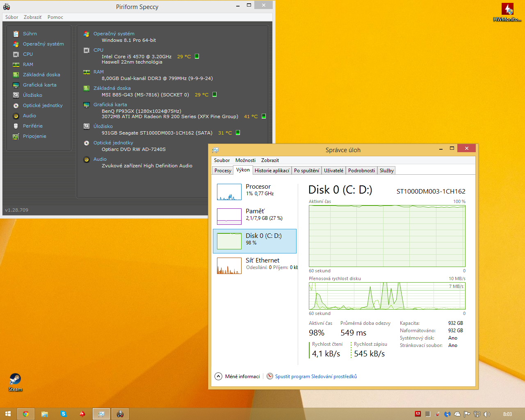Viewport: 525px width, 420px height.
Task: Click Úložisko heading in summary pane
Action: tap(103, 126)
